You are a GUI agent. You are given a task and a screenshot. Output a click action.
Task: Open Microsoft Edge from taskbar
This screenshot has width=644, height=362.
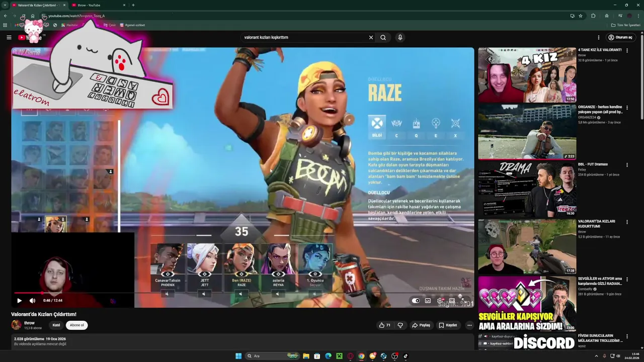click(328, 356)
